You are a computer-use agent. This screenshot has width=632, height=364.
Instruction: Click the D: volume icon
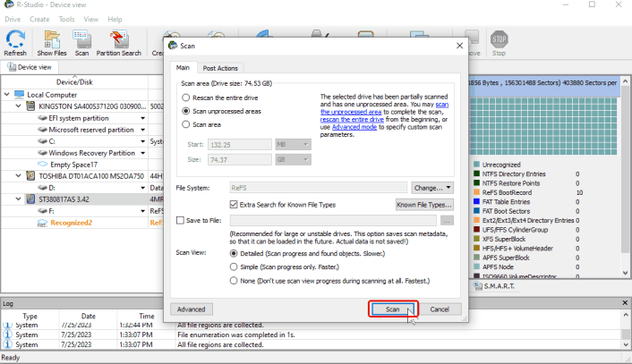[42, 188]
